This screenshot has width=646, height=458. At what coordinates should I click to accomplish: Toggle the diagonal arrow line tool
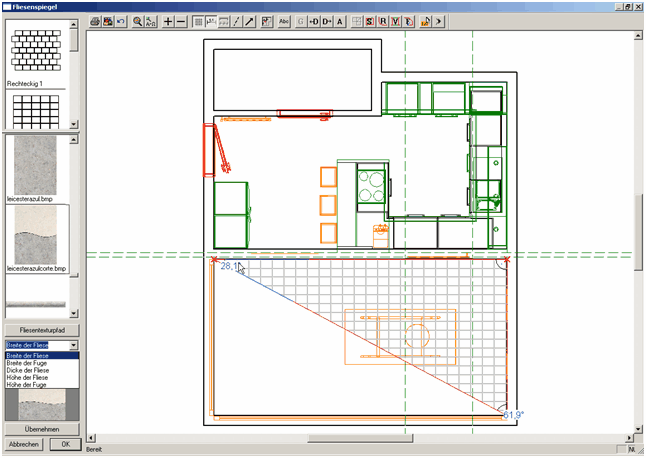249,20
